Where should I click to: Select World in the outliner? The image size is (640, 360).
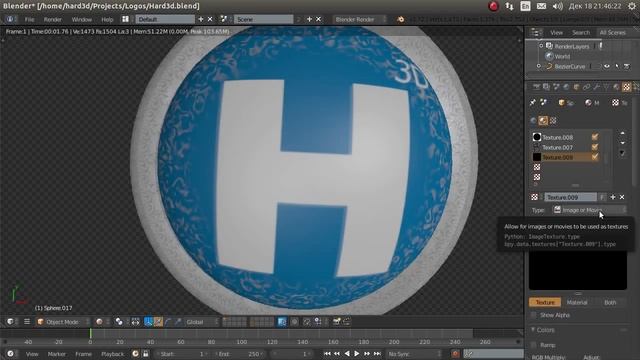[x=562, y=56]
